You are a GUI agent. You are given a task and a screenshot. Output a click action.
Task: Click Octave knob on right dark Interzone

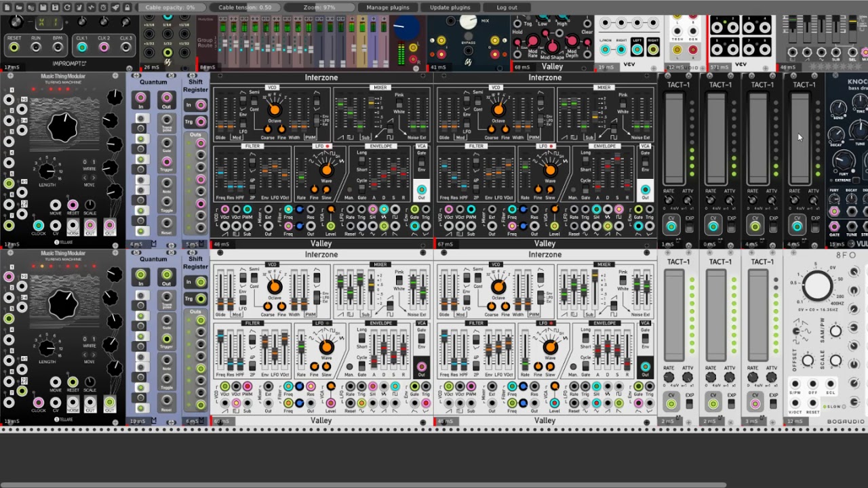click(498, 110)
